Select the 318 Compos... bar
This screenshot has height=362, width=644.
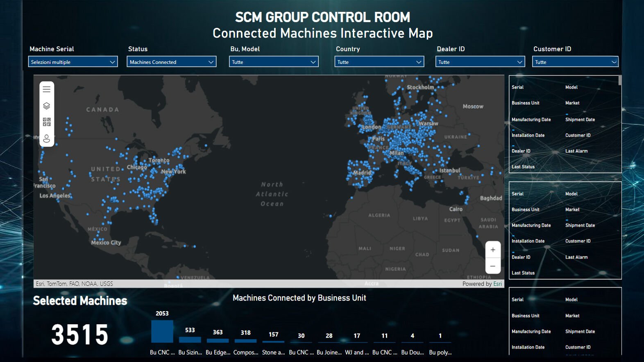(x=246, y=341)
